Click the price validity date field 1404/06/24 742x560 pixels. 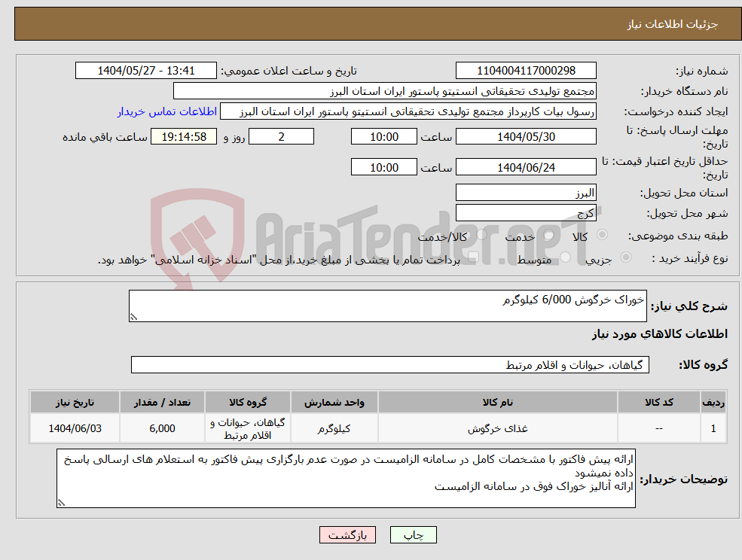526,166
